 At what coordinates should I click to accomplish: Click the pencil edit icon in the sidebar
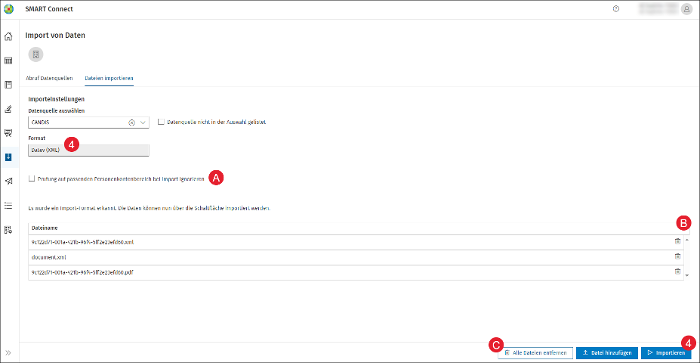tap(8, 109)
